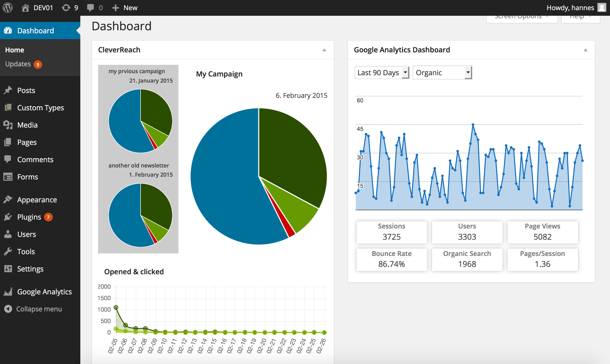Click the orange Updates count badge 9

pyautogui.click(x=38, y=64)
